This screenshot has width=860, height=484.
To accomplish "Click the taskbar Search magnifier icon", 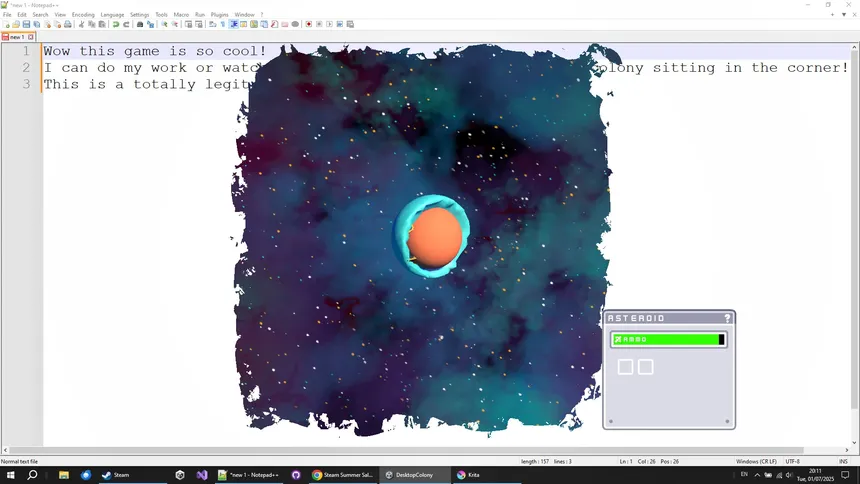I will tap(32, 475).
